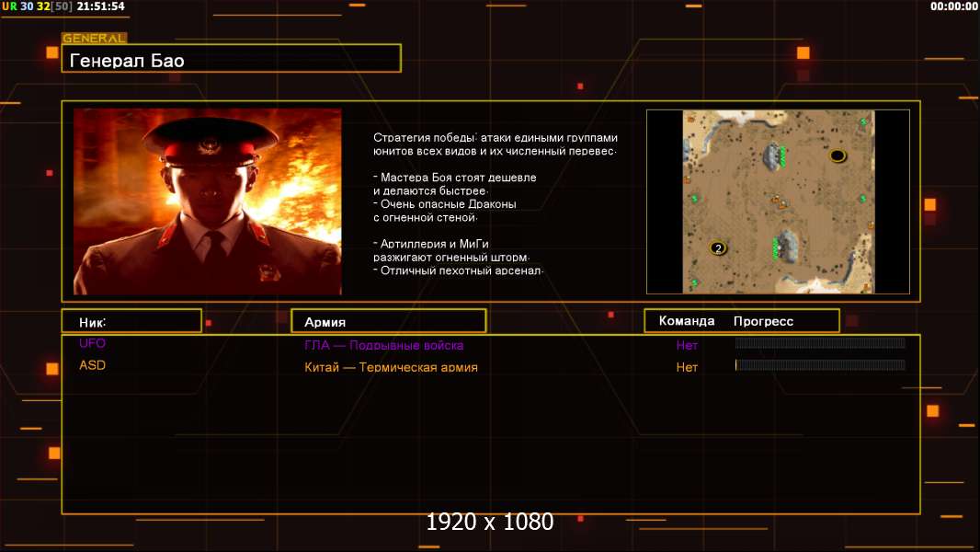Click UFO player's loading progress bar
Screen dimensions: 980x552
[x=820, y=342]
